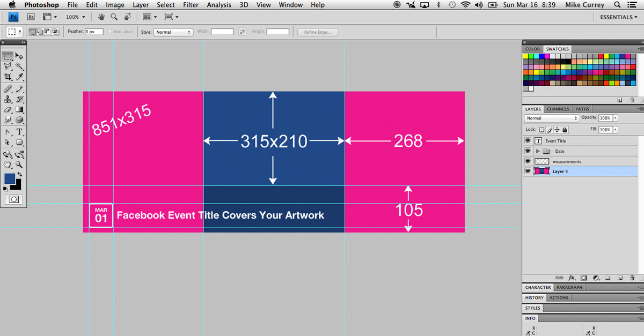This screenshot has height=336, width=644.
Task: Toggle lock transparent pixels
Action: click(x=541, y=130)
